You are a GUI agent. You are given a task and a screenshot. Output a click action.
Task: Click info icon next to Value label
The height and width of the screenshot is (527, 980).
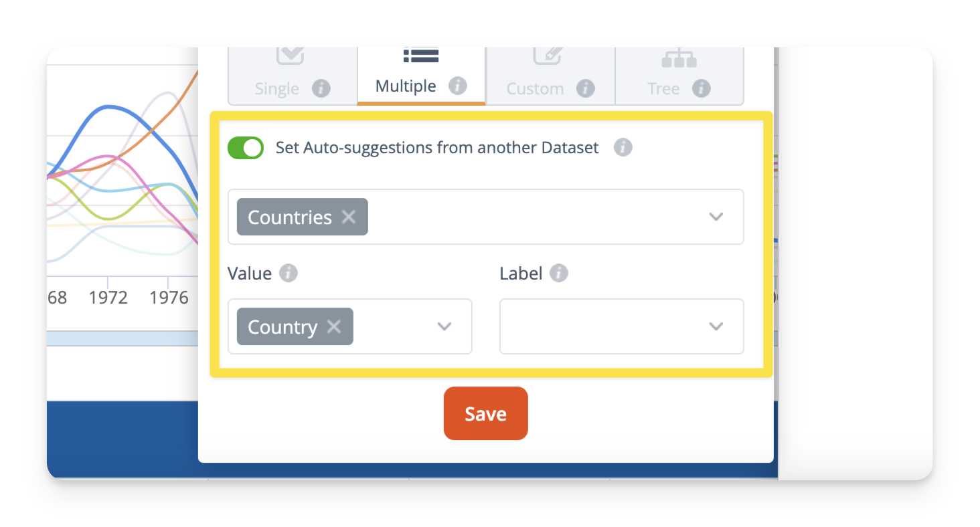point(289,273)
